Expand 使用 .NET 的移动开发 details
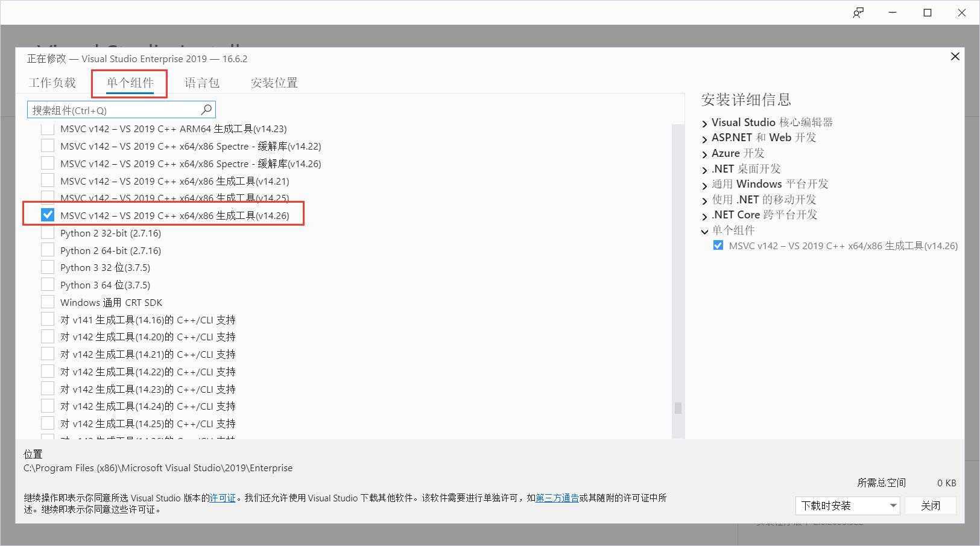The image size is (980, 546). click(x=704, y=200)
